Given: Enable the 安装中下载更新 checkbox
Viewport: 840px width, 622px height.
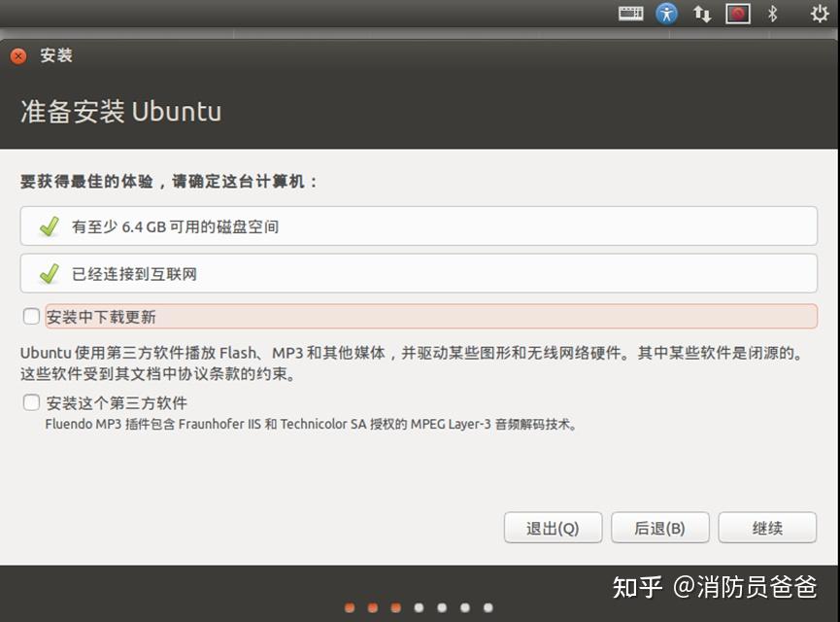Looking at the screenshot, I should (30, 316).
